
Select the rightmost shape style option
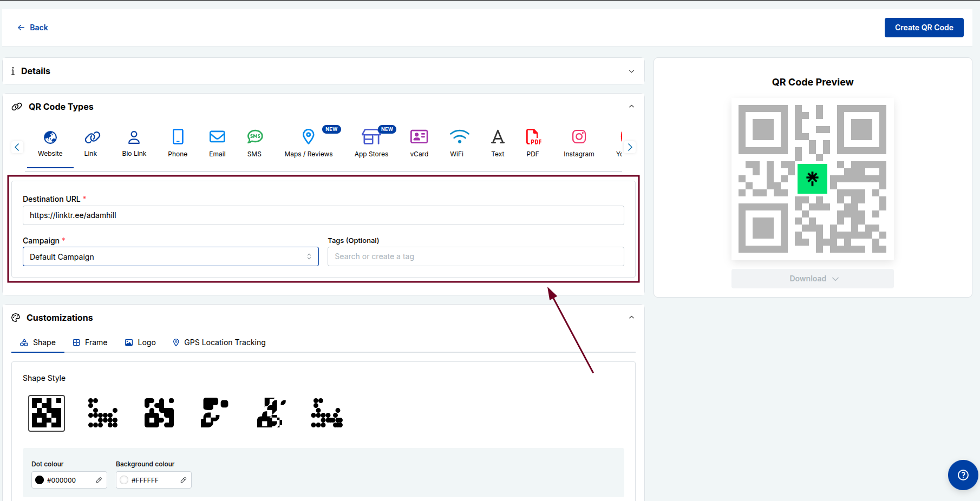pos(326,413)
